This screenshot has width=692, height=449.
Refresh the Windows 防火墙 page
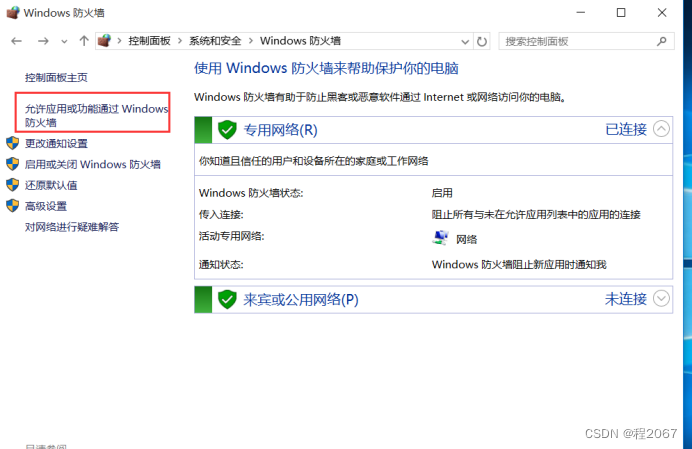coord(482,42)
